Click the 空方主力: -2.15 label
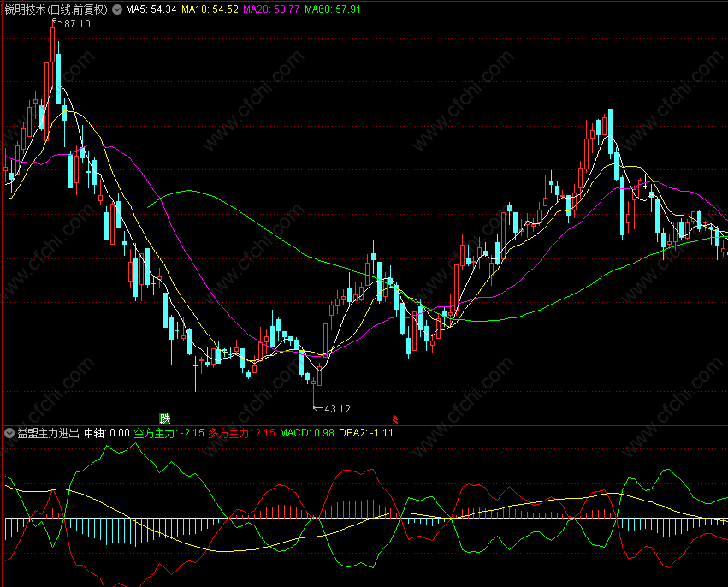This screenshot has width=728, height=587. tap(169, 433)
